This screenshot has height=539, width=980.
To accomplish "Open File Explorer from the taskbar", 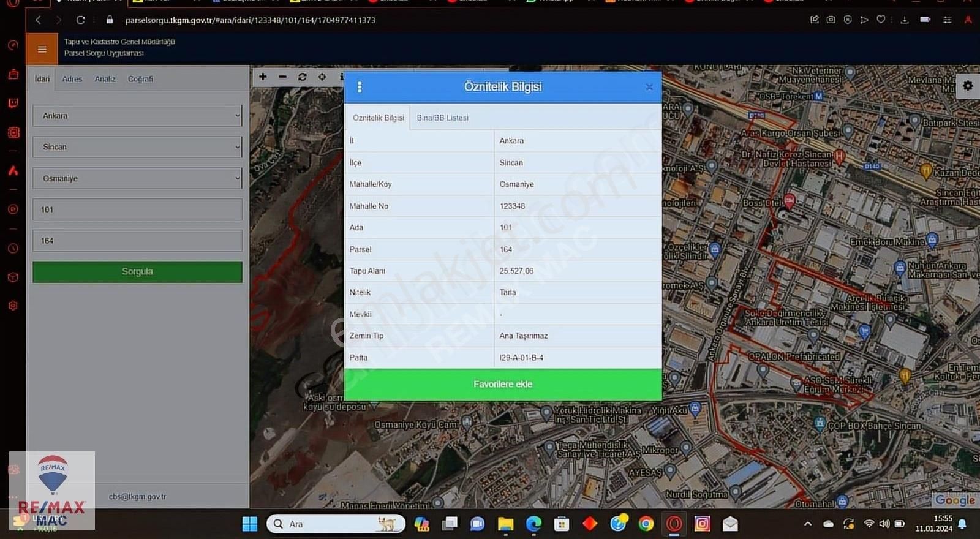I will tap(505, 524).
